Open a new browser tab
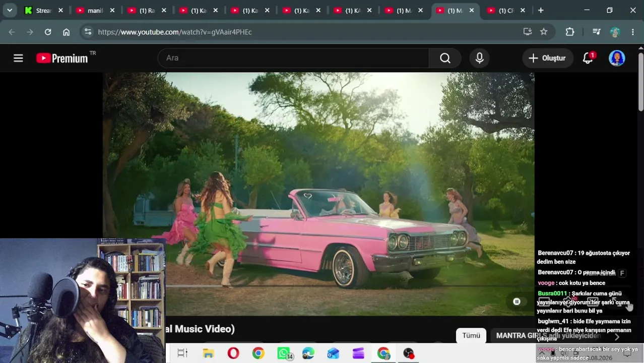 (541, 10)
